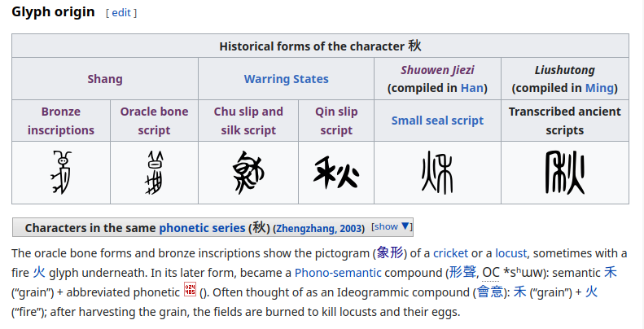This screenshot has width=644, height=329.
Task: Open the Warring States link
Action: [287, 79]
